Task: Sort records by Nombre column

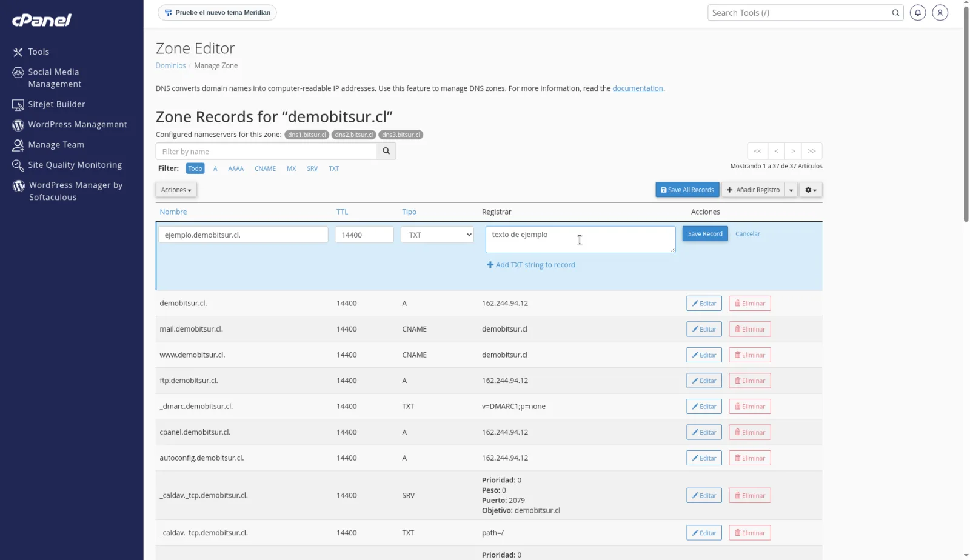Action: point(173,212)
